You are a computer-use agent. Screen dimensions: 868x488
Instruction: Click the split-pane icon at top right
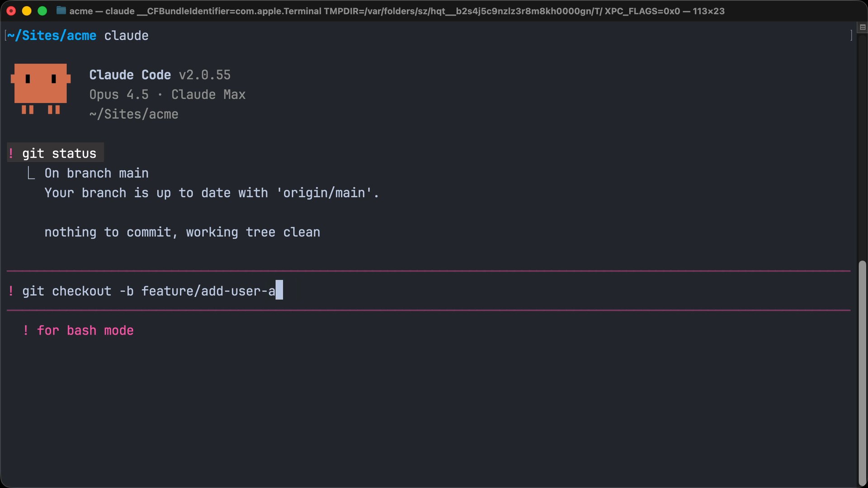tap(863, 27)
